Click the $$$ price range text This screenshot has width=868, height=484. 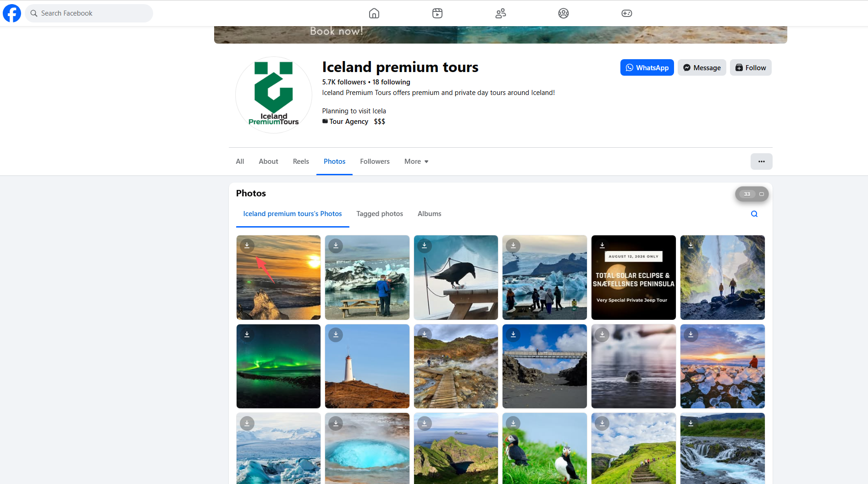380,122
